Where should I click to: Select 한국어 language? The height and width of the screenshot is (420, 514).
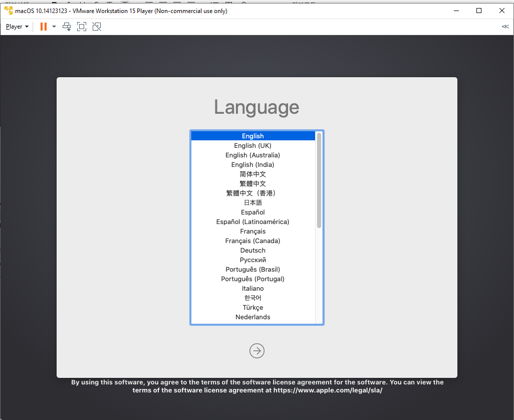pyautogui.click(x=252, y=298)
